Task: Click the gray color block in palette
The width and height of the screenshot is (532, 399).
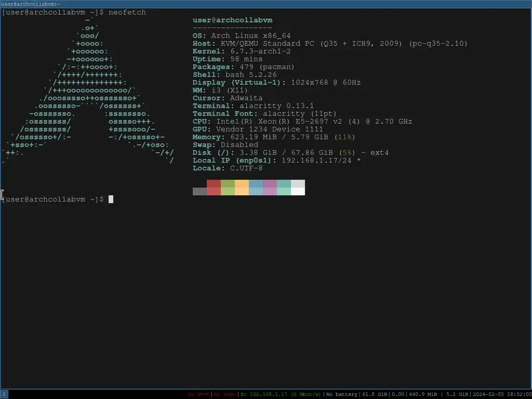Action: (199, 191)
